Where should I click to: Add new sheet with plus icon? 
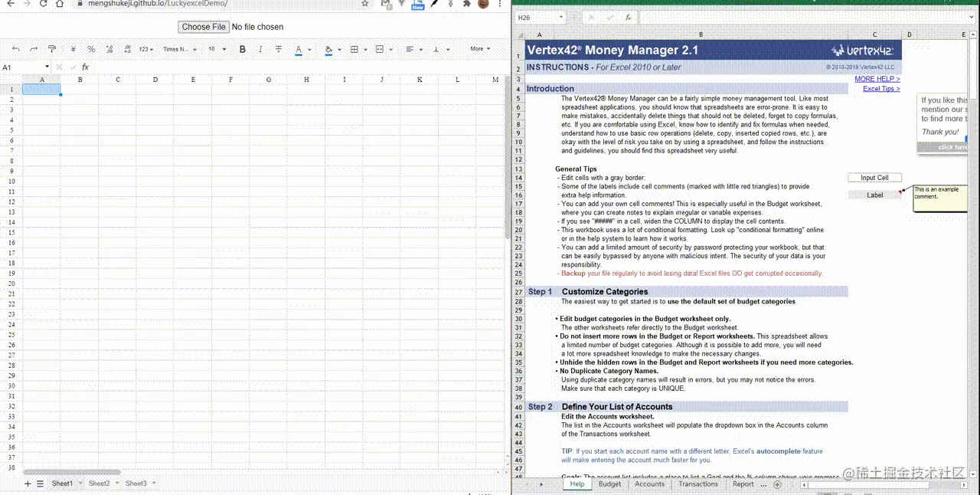(x=28, y=484)
